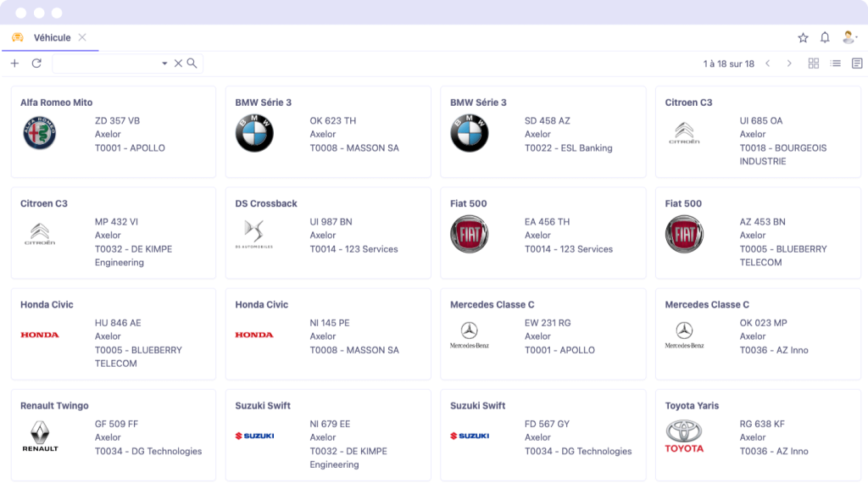868x489 pixels.
Task: Click plate number EW 231 RG
Action: coord(548,323)
